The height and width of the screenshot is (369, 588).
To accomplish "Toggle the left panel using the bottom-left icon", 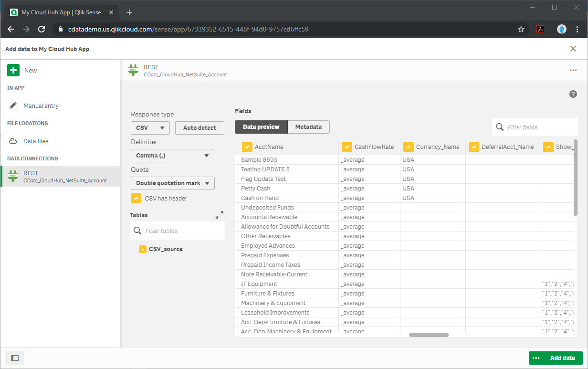I will tap(15, 358).
